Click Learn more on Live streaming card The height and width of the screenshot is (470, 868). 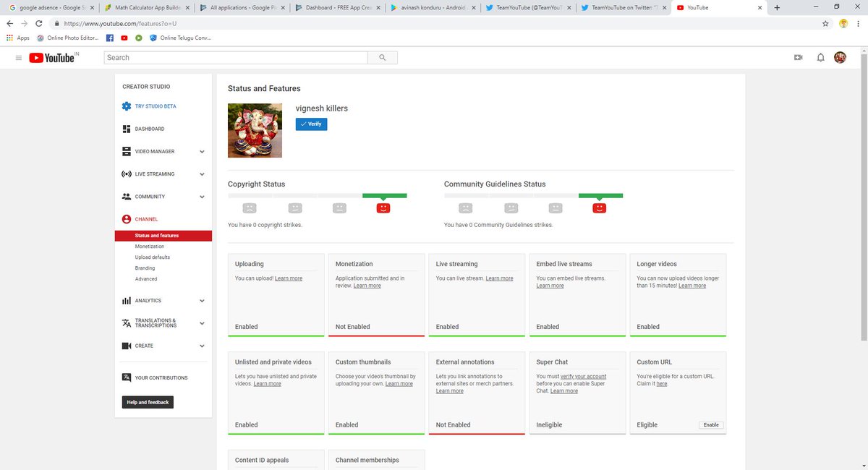[x=499, y=278]
